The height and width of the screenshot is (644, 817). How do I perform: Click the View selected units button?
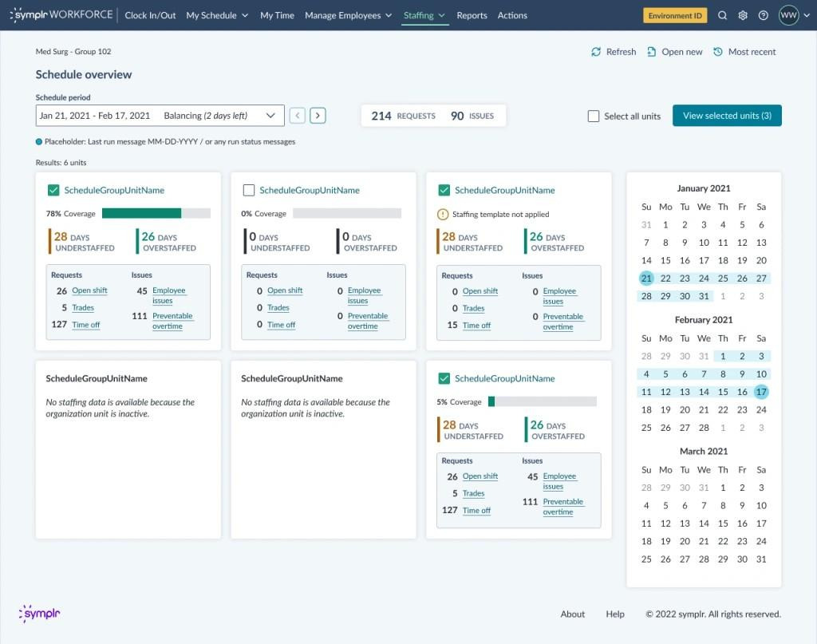727,115
